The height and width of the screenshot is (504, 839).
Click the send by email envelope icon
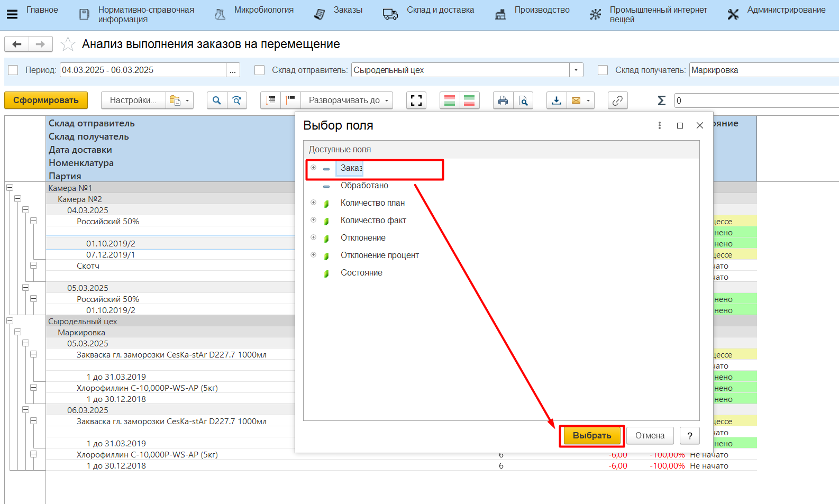pyautogui.click(x=576, y=100)
